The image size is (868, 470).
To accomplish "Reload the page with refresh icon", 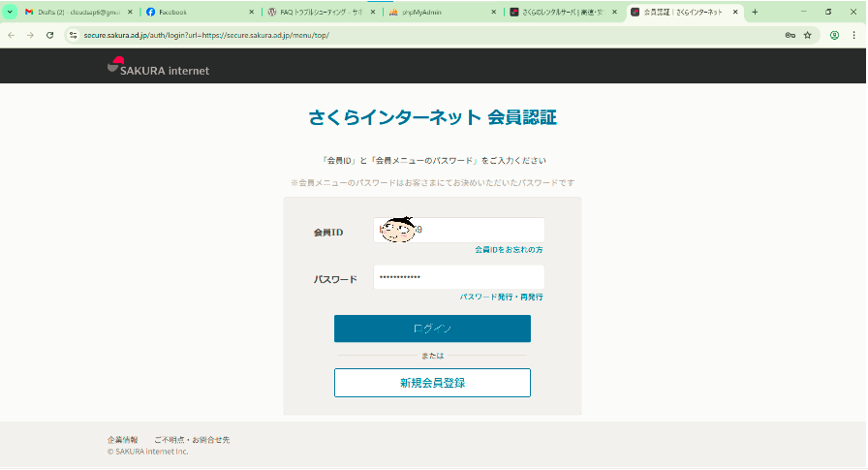I will [49, 35].
